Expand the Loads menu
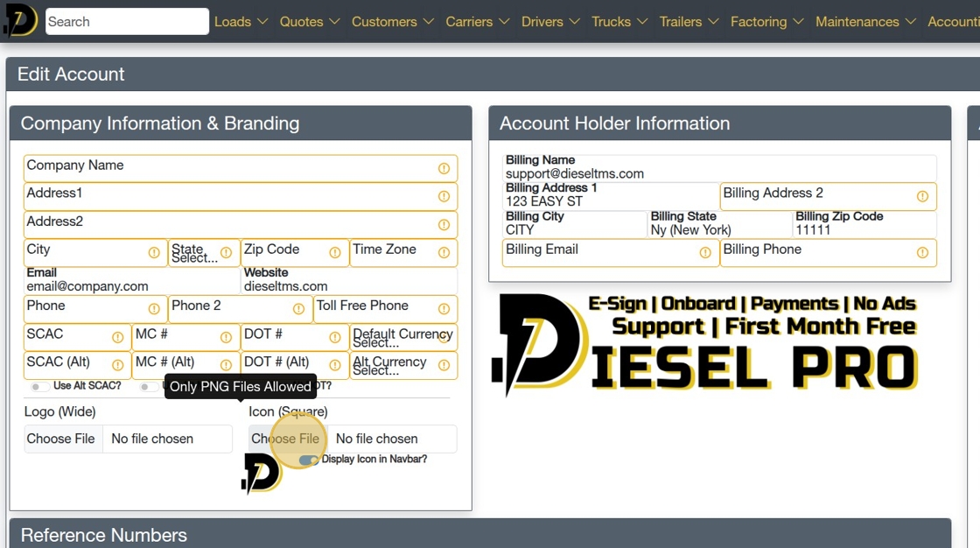Screen dimensions: 980x548 click(x=241, y=21)
